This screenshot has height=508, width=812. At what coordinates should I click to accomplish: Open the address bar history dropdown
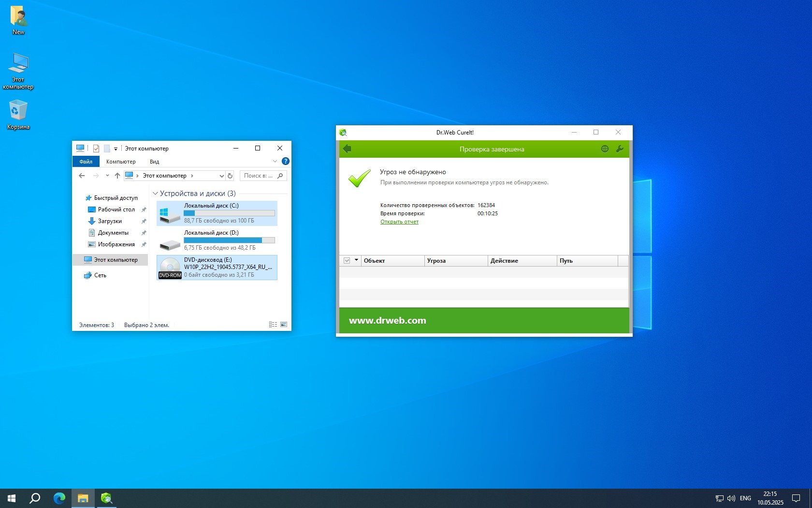221,176
